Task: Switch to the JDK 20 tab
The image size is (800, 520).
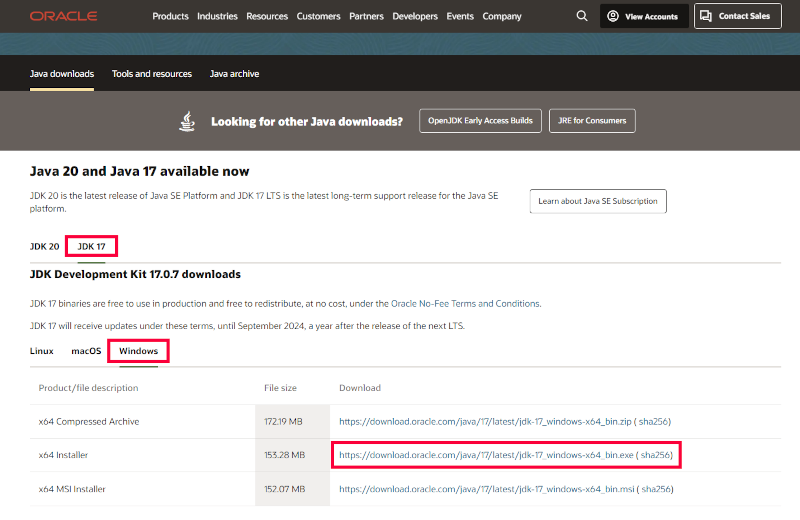Action: 44,246
